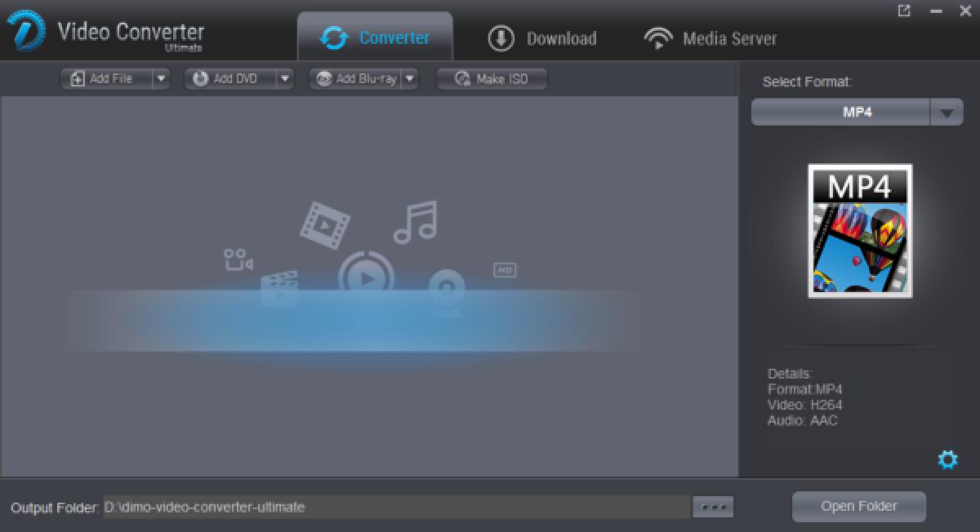Select the MP4 format thumbnail image
This screenshot has height=532, width=980.
(859, 231)
